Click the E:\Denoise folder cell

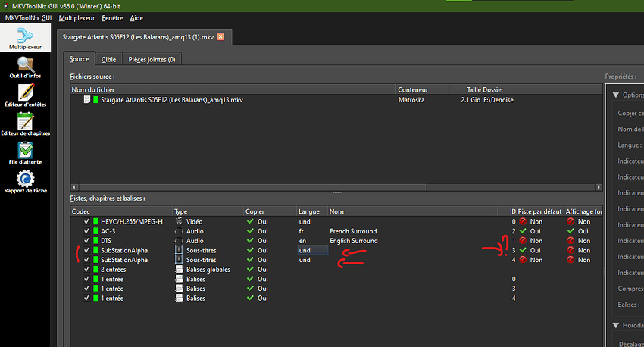pyautogui.click(x=499, y=100)
